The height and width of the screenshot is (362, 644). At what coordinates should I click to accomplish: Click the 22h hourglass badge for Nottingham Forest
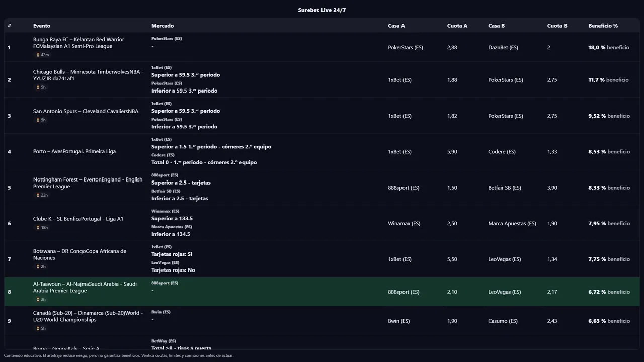click(x=42, y=195)
